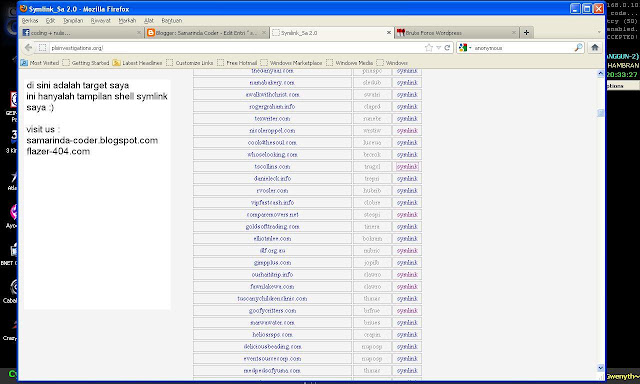Click the vertical scrollbar thumb
640x384 pixels.
[x=600, y=113]
